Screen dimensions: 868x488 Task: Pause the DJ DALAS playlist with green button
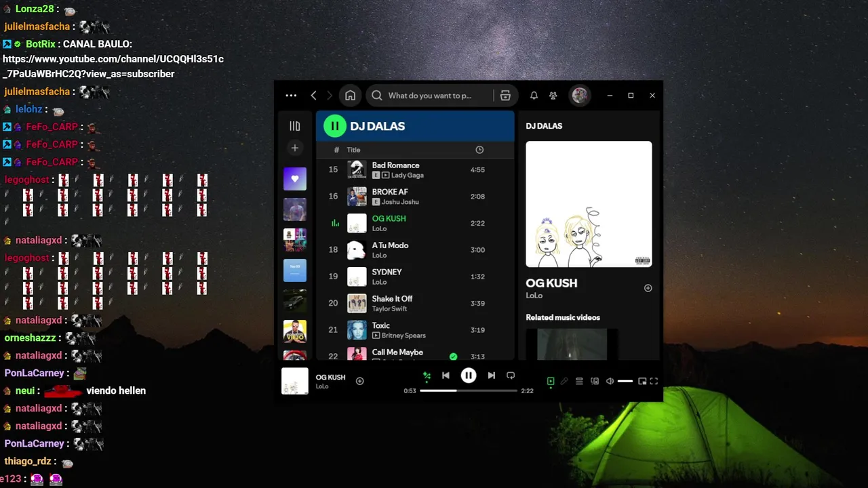pos(334,126)
